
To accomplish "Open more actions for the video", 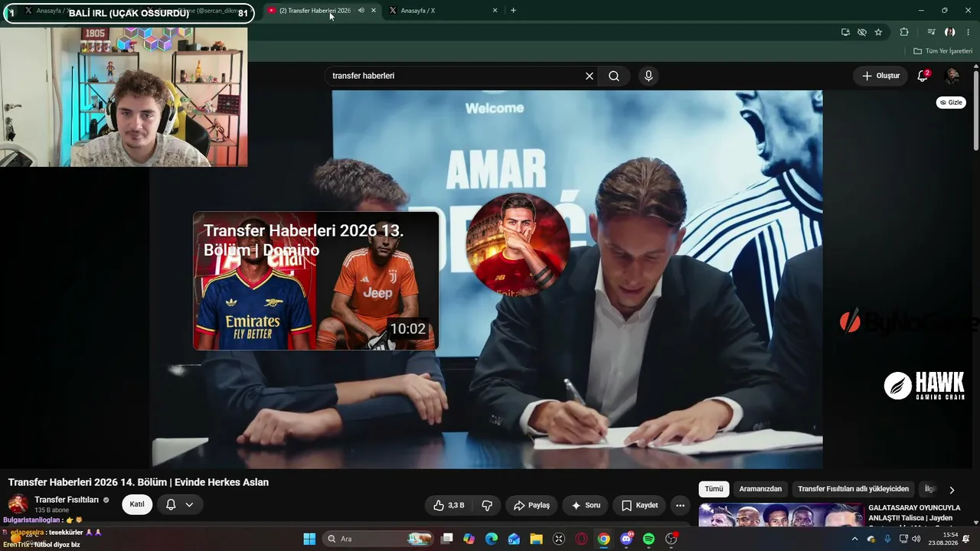I will [680, 505].
